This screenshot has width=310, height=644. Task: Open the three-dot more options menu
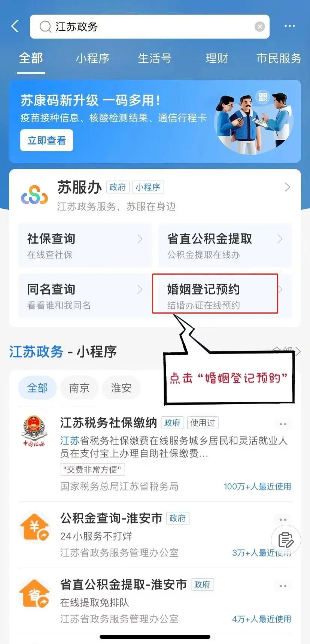pos(289,26)
